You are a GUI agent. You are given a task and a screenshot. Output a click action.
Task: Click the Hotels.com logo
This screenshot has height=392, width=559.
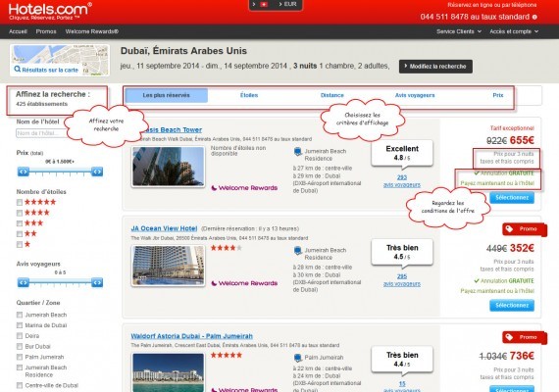pos(50,11)
